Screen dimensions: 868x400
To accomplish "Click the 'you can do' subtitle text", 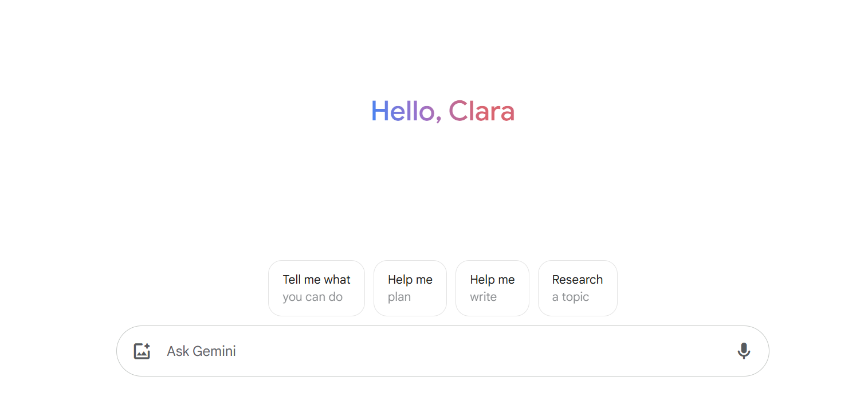I will (x=312, y=297).
